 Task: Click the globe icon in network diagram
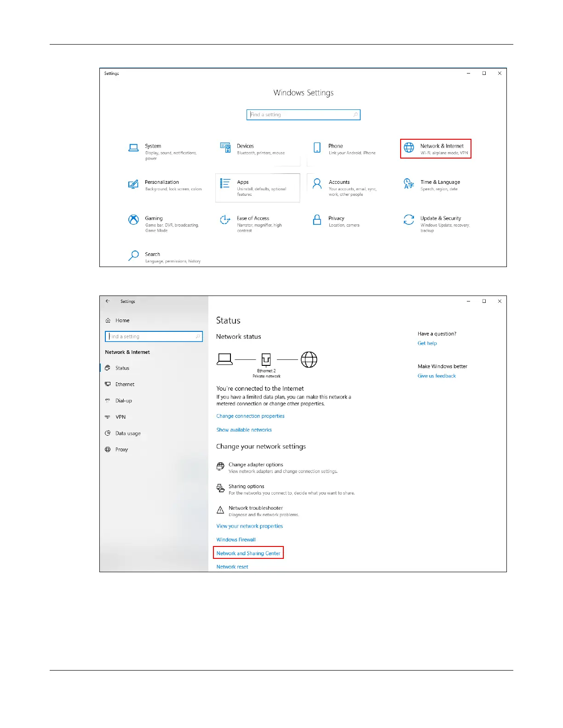309,359
